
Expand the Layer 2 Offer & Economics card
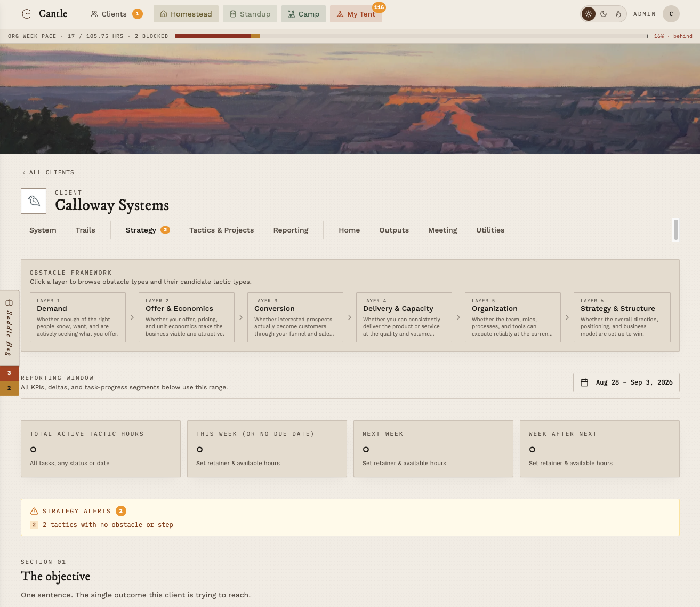[187, 317]
